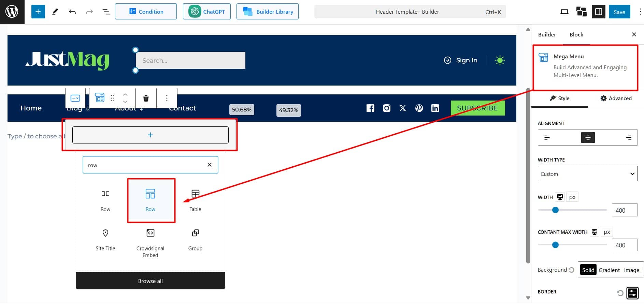The height and width of the screenshot is (304, 644).
Task: Open block toolbar more options
Action: [167, 98]
